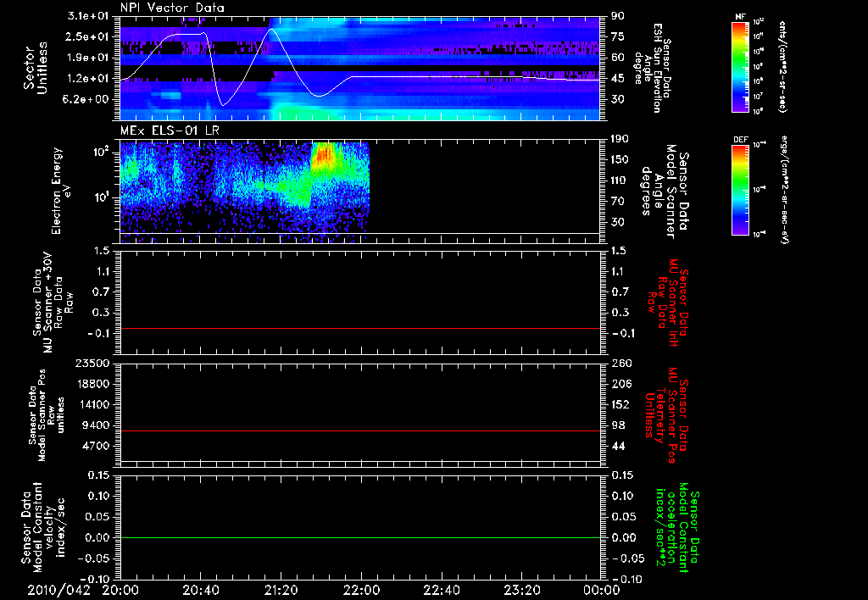
Task: Click the NF color scale bar
Action: (740, 66)
